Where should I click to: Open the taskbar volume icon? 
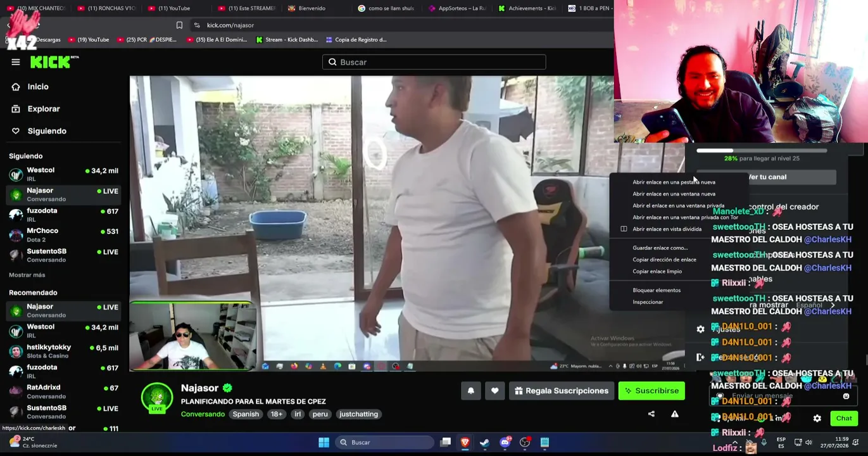(x=808, y=443)
